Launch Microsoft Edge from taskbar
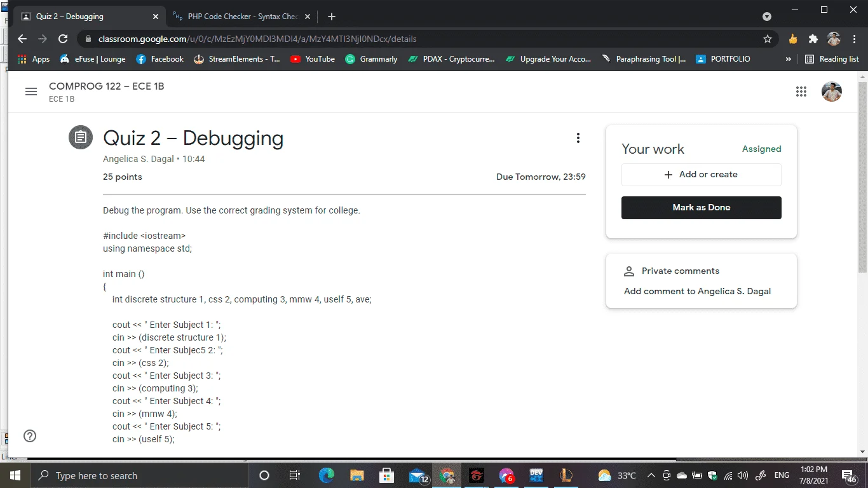Screen dimensions: 868x488 pos(326,475)
